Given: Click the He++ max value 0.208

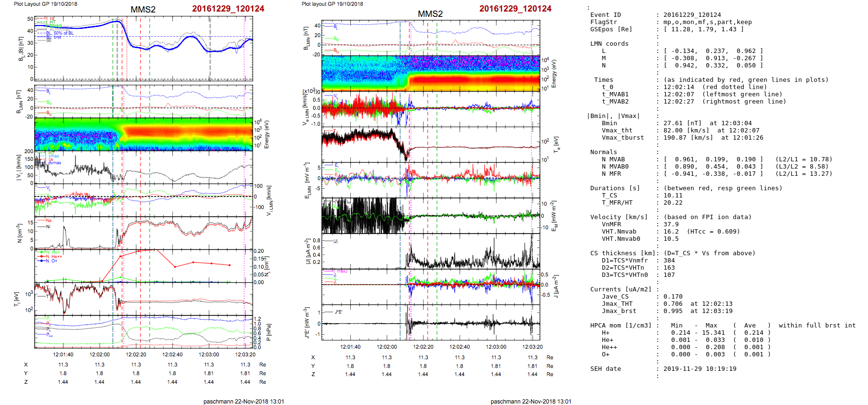Looking at the screenshot, I should coord(715,347).
